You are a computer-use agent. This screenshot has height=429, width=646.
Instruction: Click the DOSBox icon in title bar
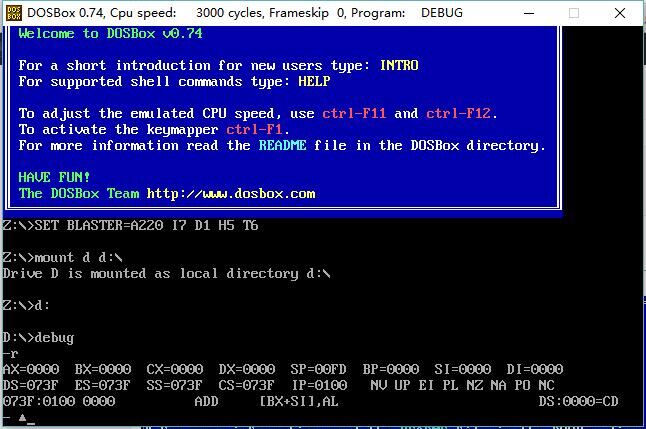pyautogui.click(x=14, y=13)
